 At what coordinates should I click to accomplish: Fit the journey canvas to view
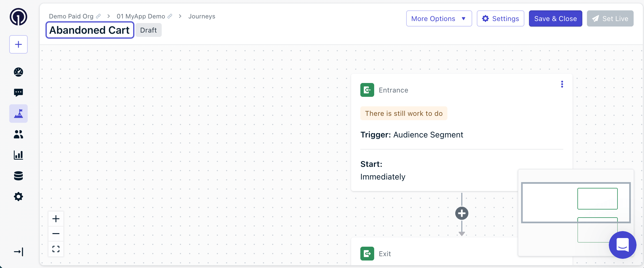pyautogui.click(x=56, y=249)
